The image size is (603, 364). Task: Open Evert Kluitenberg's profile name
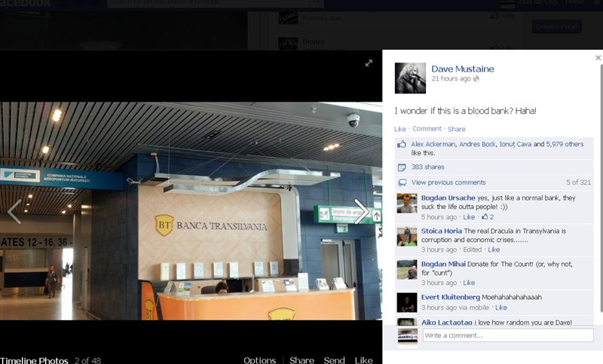(x=450, y=297)
